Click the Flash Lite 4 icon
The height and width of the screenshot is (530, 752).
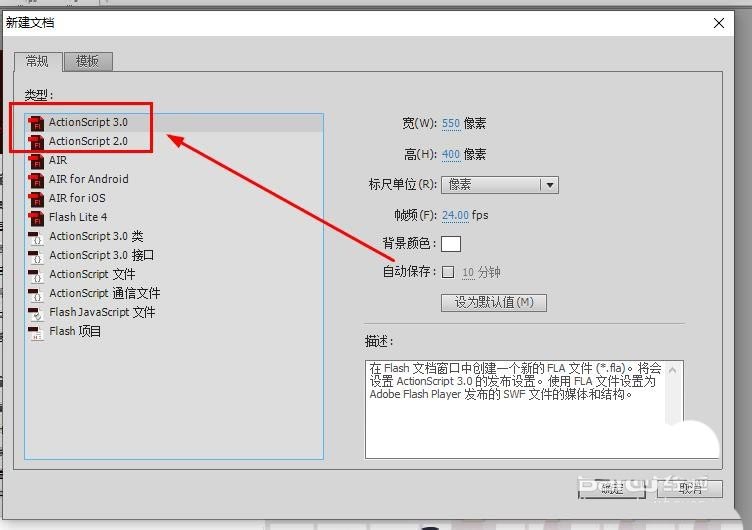[36, 218]
